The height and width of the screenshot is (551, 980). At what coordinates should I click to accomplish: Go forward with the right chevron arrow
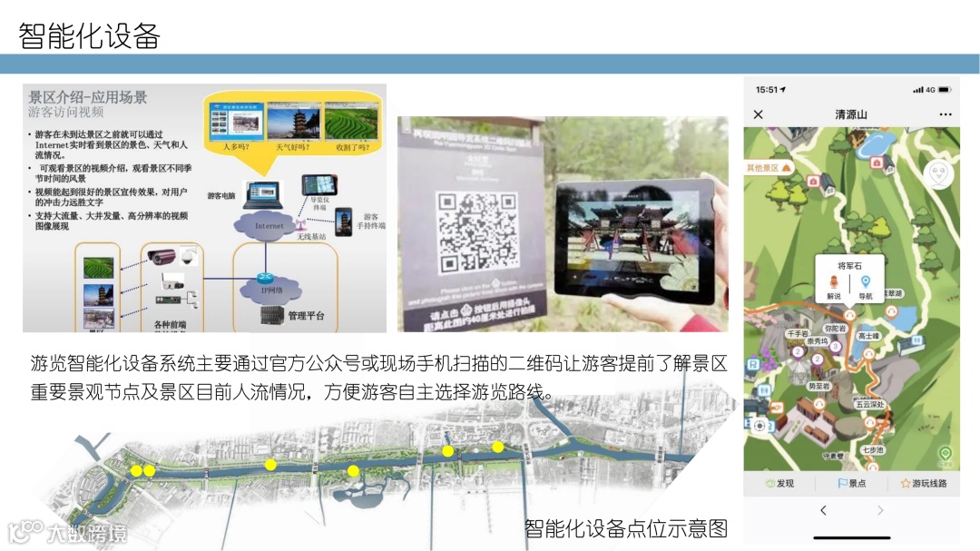(x=880, y=510)
